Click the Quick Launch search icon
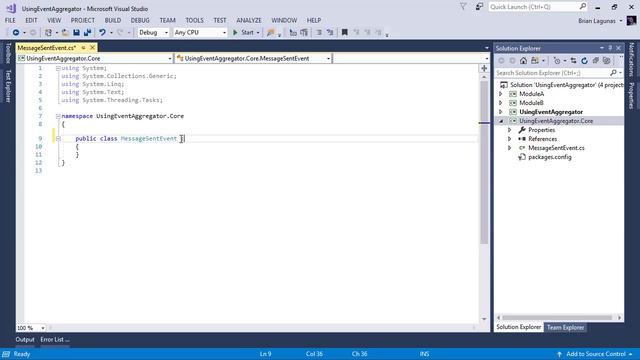The height and width of the screenshot is (360, 640). tap(582, 7)
